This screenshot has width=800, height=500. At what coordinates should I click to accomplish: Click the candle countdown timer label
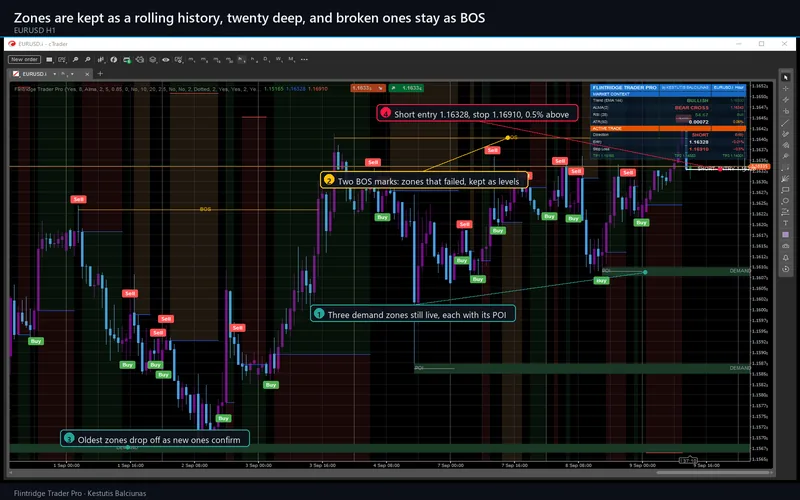coord(689,461)
